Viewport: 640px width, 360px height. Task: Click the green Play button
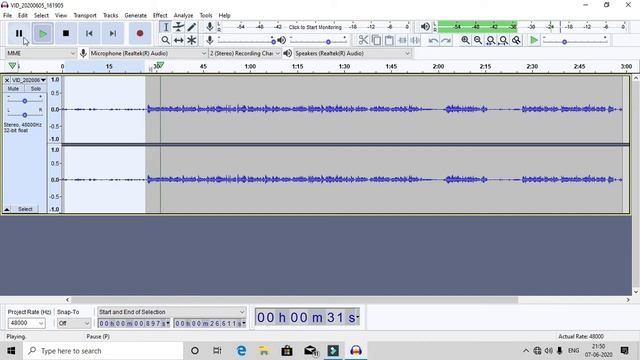(x=42, y=33)
